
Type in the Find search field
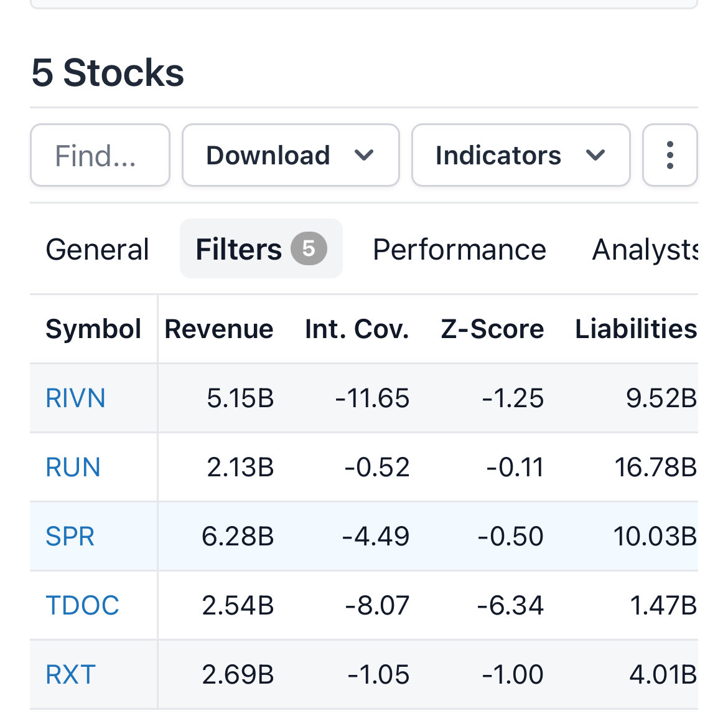pos(100,155)
